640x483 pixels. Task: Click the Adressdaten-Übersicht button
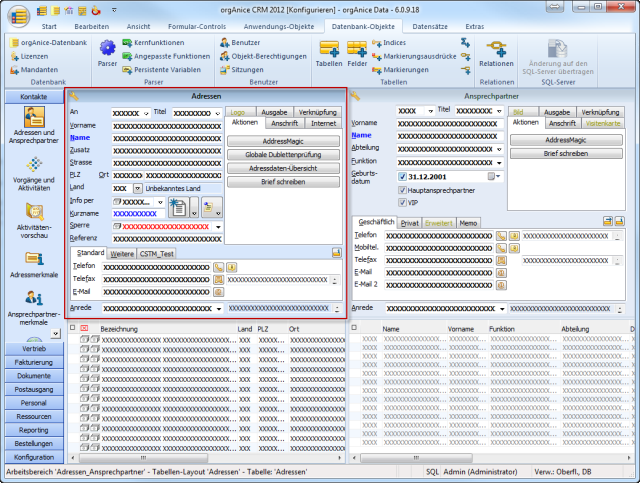283,168
